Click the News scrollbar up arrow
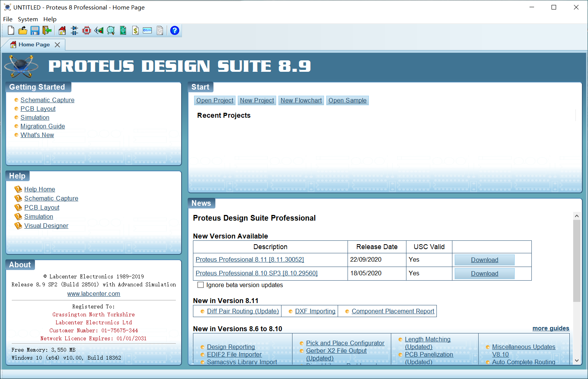The width and height of the screenshot is (588, 379). pyautogui.click(x=577, y=216)
